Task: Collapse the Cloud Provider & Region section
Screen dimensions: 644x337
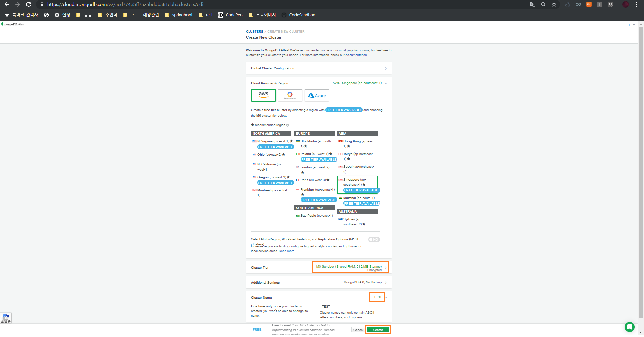Action: (x=386, y=83)
